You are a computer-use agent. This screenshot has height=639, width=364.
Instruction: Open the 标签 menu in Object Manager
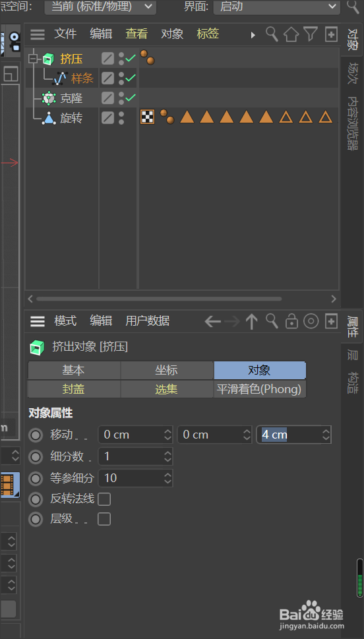(x=208, y=34)
